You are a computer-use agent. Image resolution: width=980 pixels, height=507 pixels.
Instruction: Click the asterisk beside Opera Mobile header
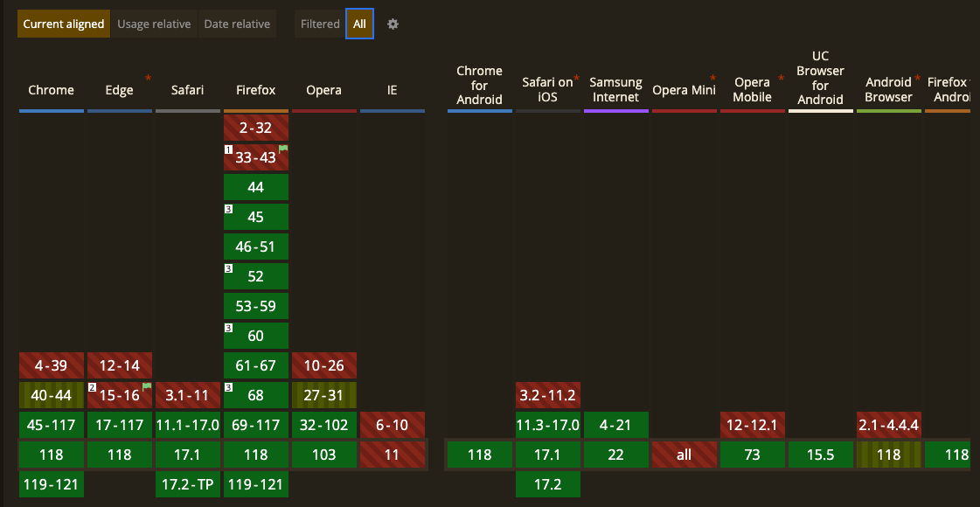pos(782,78)
